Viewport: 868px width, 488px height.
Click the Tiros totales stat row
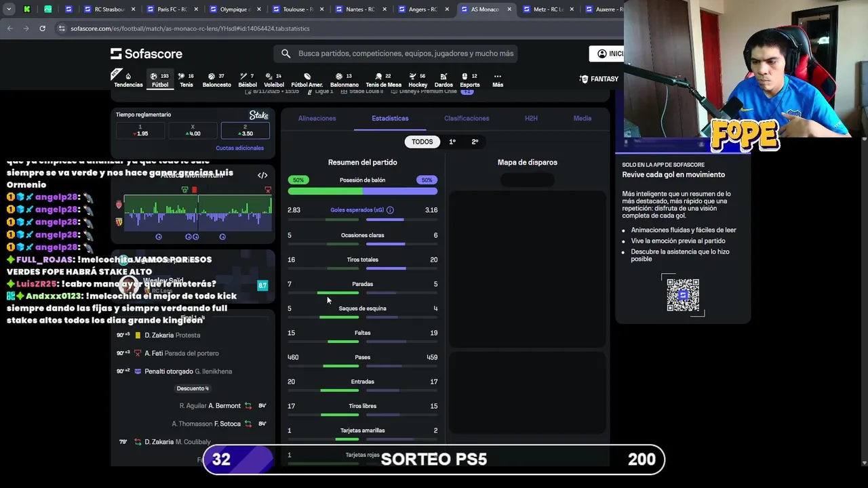click(x=362, y=262)
